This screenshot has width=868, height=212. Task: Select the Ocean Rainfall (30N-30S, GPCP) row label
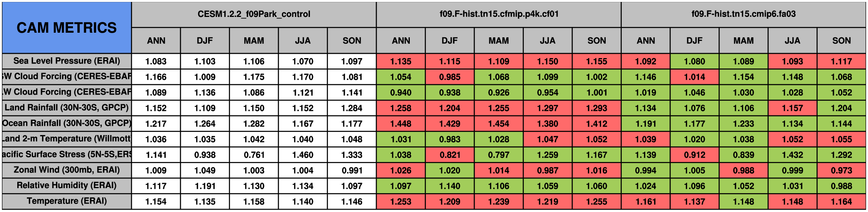point(66,124)
